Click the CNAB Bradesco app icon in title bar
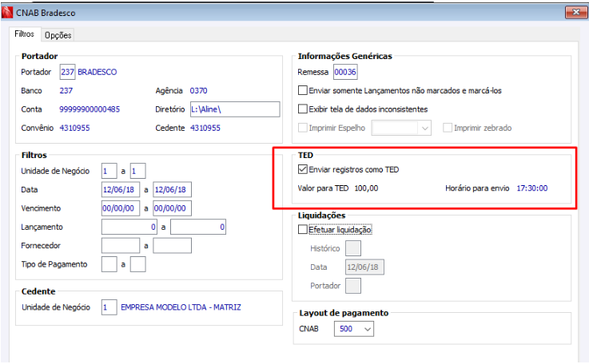 click(x=6, y=13)
